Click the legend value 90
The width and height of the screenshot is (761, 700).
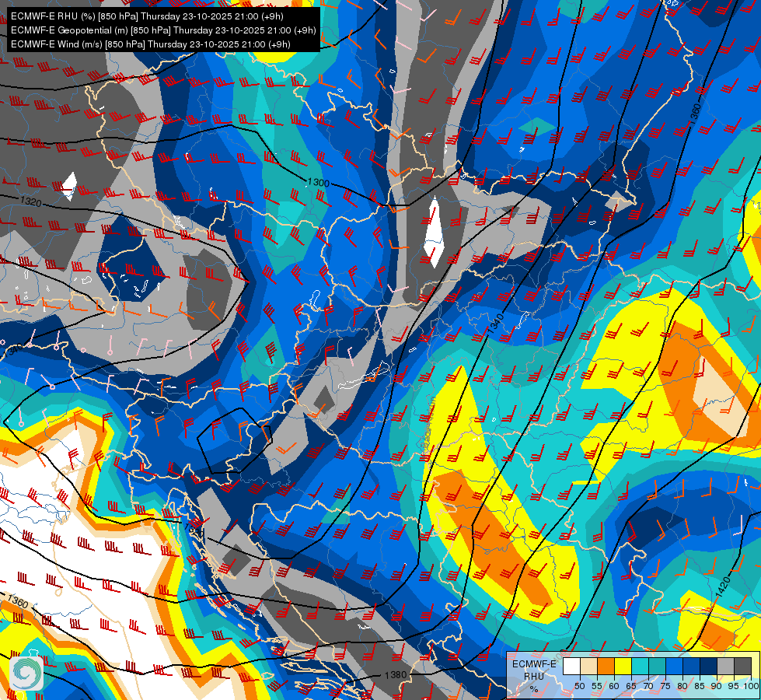pyautogui.click(x=717, y=686)
